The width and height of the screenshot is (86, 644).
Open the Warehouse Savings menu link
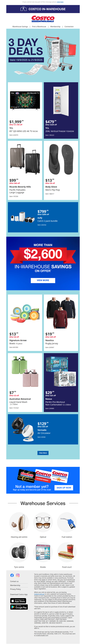[20, 27]
